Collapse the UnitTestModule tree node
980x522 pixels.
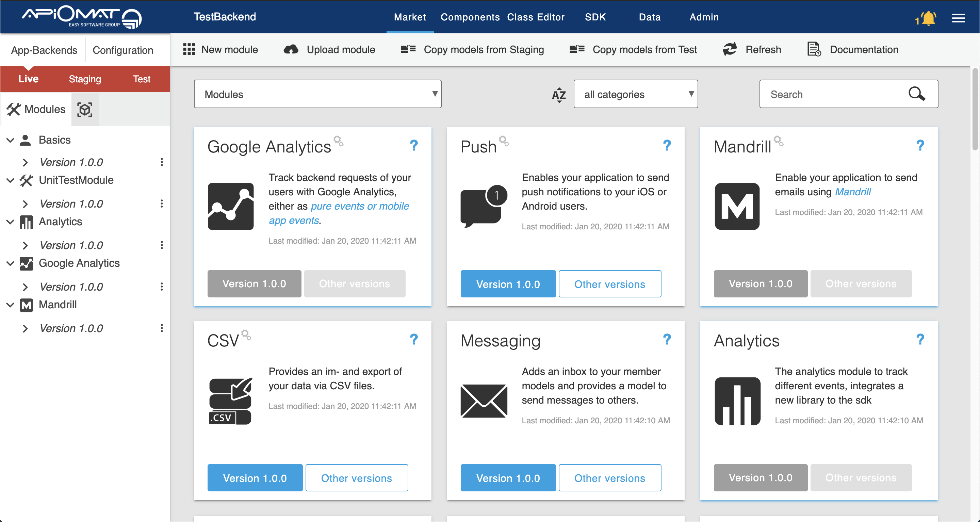(10, 180)
